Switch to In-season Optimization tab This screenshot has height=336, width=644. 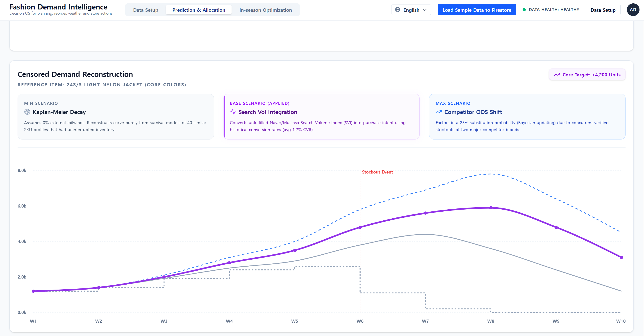tap(266, 10)
